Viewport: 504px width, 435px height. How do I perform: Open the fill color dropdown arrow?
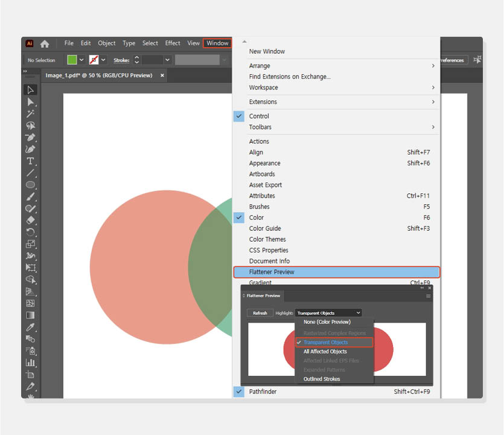tap(81, 60)
